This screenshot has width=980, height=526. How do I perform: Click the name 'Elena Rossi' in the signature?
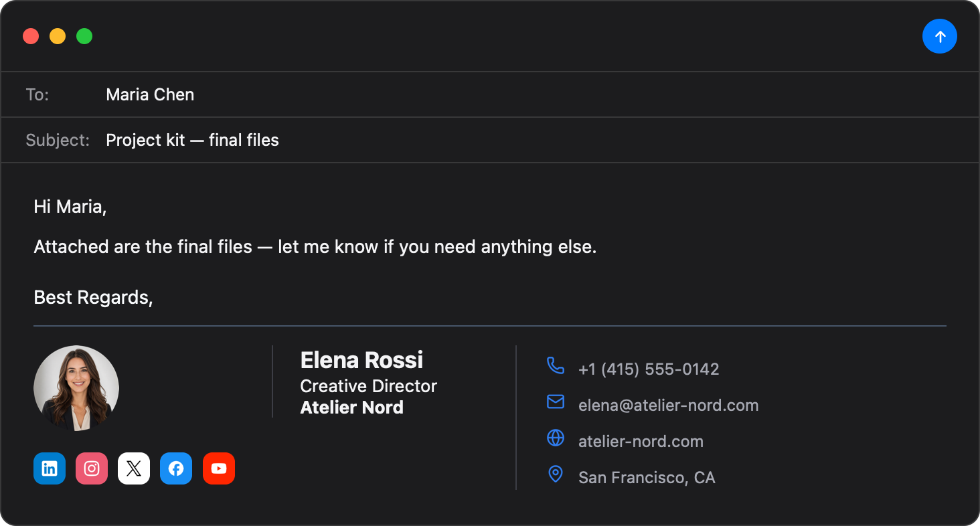(361, 360)
